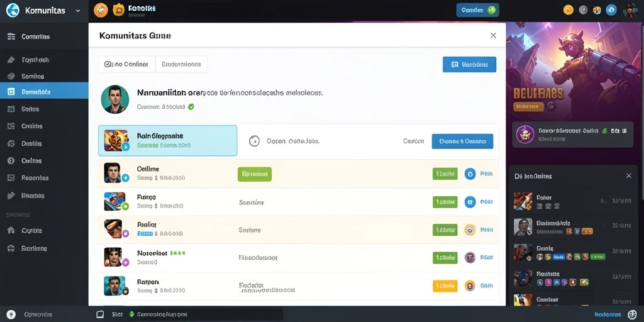Image resolution: width=644 pixels, height=322 pixels.
Task: Click the green verified check badge
Action: coord(191,107)
